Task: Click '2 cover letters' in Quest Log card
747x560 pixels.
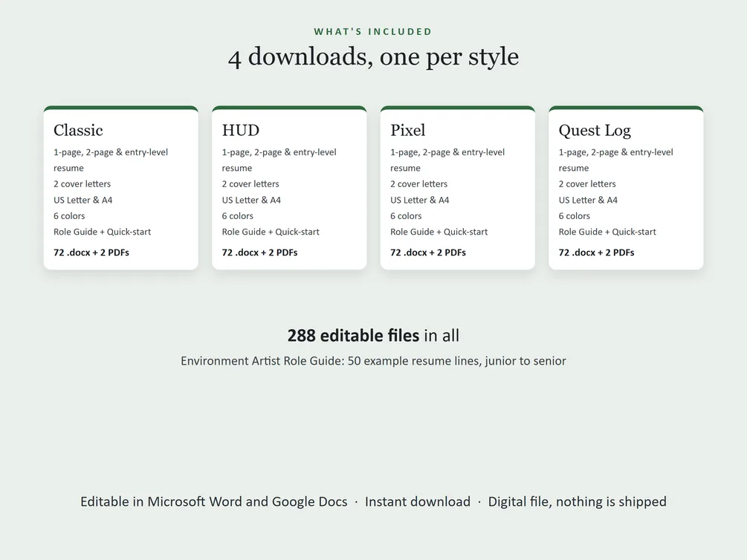Action: (587, 183)
